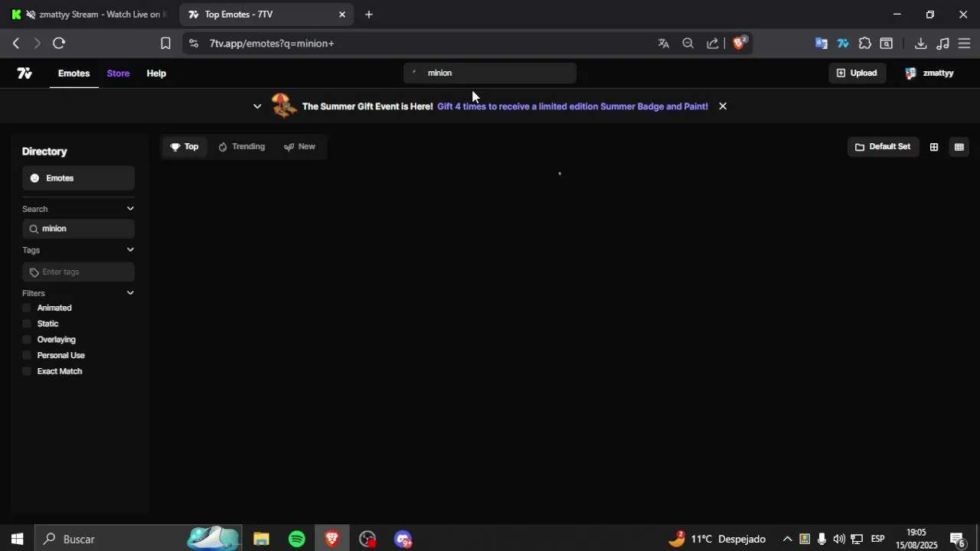Enable the Exact Match filter checkbox
980x551 pixels.
click(x=27, y=371)
